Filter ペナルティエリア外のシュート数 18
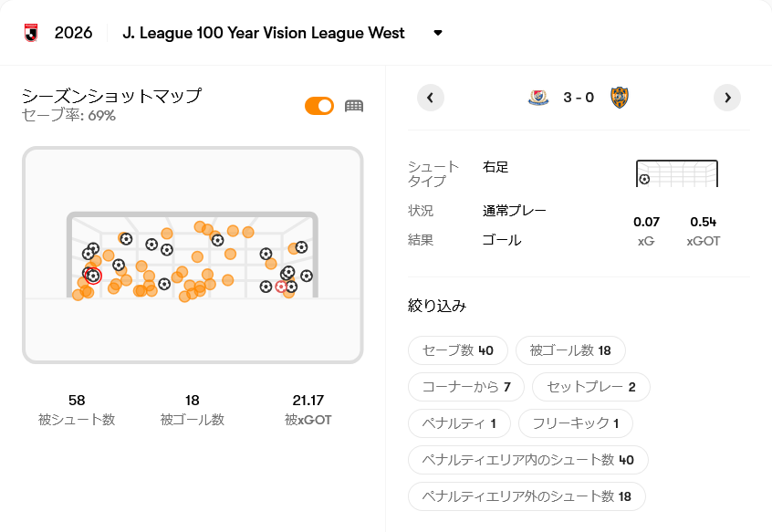The image size is (772, 532). (x=527, y=496)
